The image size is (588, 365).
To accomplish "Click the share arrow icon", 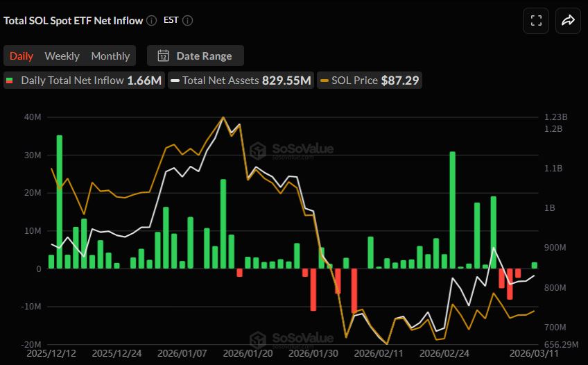I will pyautogui.click(x=568, y=21).
